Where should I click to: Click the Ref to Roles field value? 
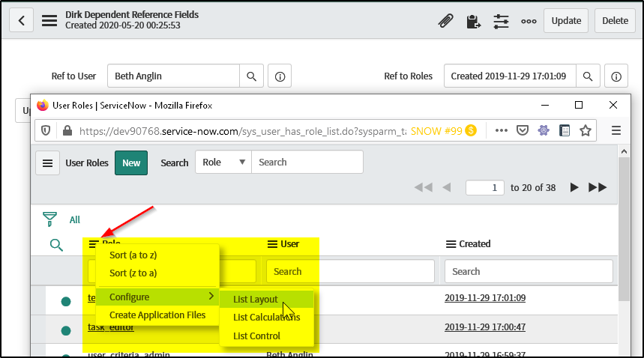click(x=510, y=76)
